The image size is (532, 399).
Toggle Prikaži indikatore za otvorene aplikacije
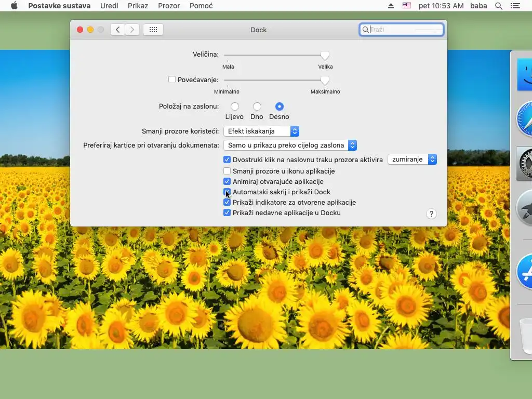(x=227, y=202)
